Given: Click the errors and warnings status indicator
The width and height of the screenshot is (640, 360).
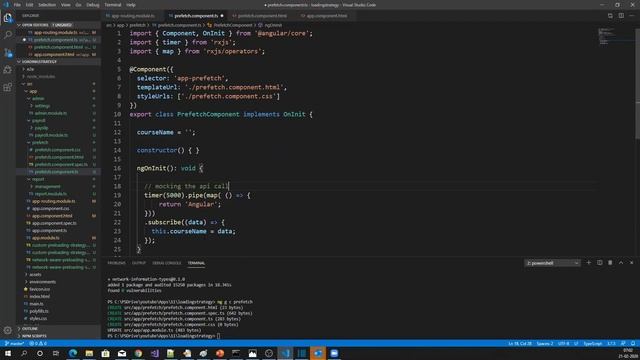Looking at the screenshot, I should pos(38,343).
